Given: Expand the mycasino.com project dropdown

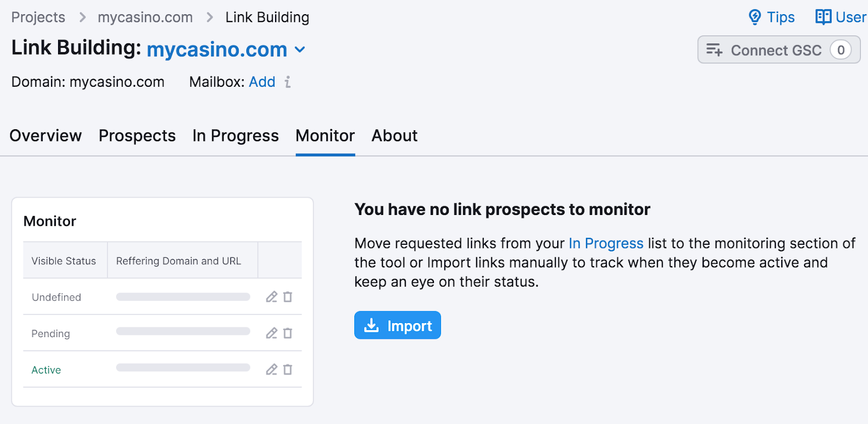Looking at the screenshot, I should click(301, 49).
